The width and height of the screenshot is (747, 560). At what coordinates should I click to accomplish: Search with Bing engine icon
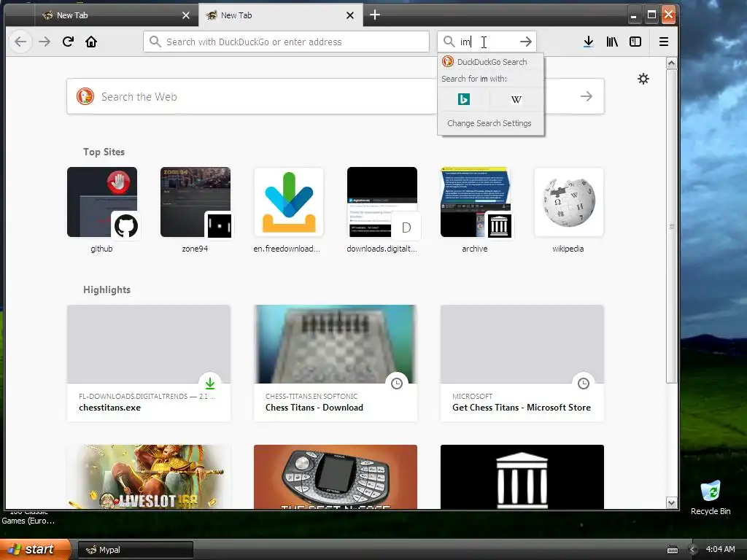click(x=463, y=99)
